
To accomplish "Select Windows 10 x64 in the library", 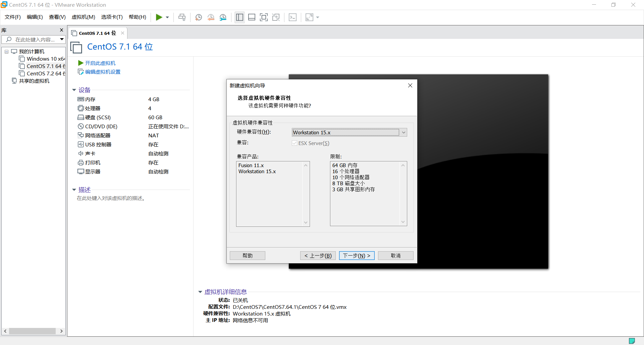I will [x=42, y=59].
